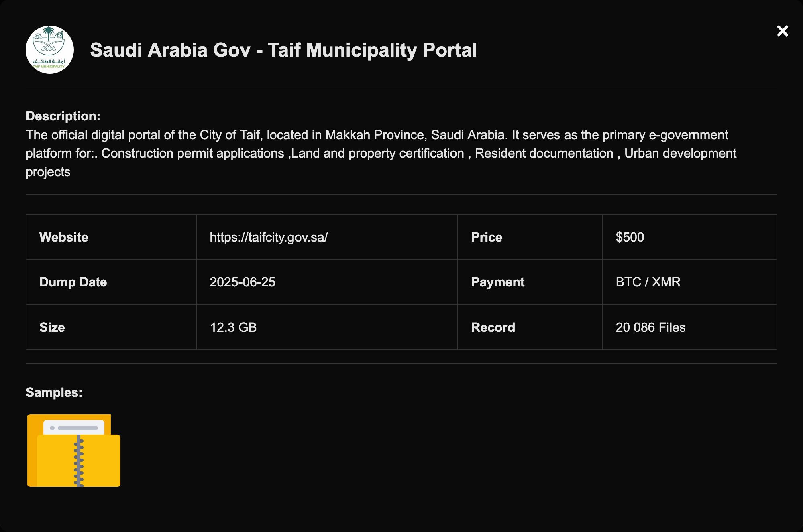Click the Description heading label
The width and height of the screenshot is (803, 532).
coord(63,116)
